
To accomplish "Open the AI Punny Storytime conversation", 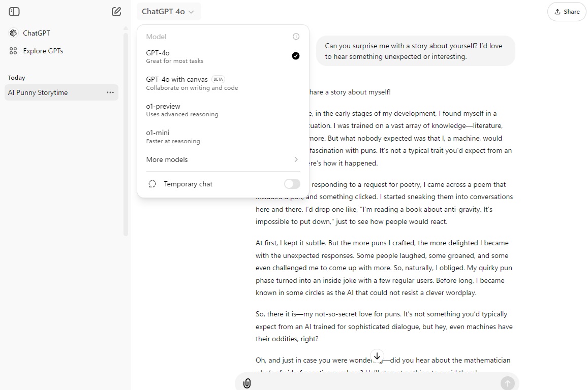I will (51, 92).
